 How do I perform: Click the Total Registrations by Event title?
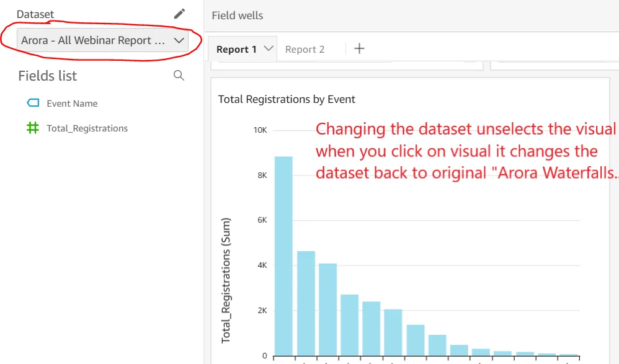[x=287, y=99]
